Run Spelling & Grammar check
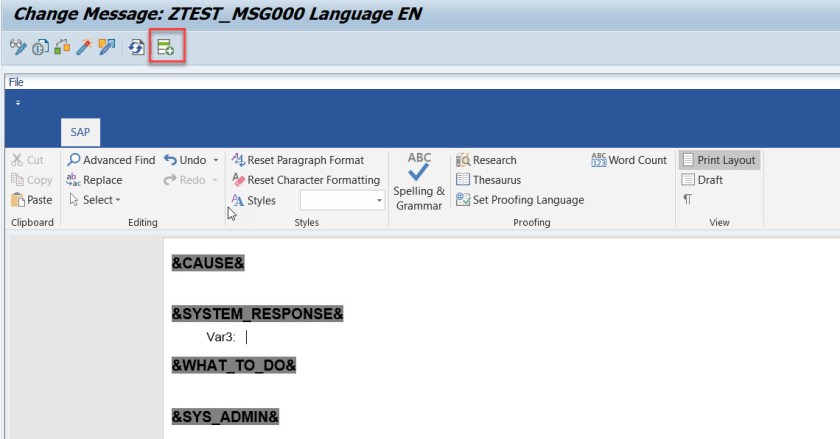 click(419, 181)
